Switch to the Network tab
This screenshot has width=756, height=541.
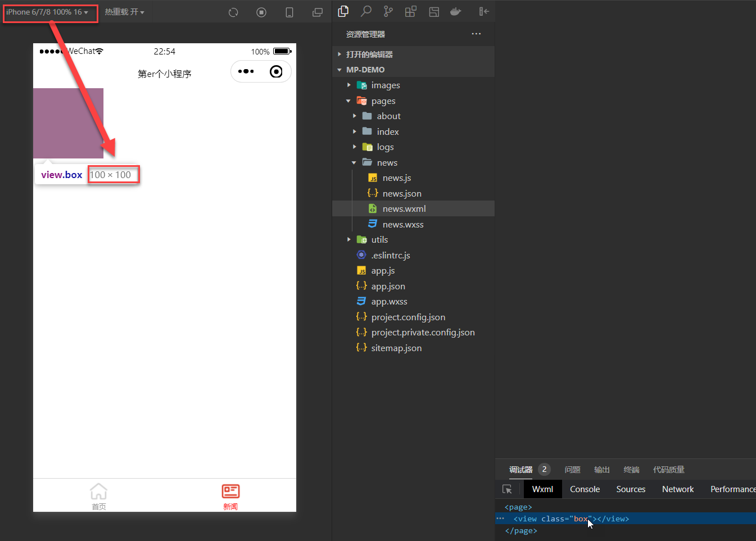677,489
